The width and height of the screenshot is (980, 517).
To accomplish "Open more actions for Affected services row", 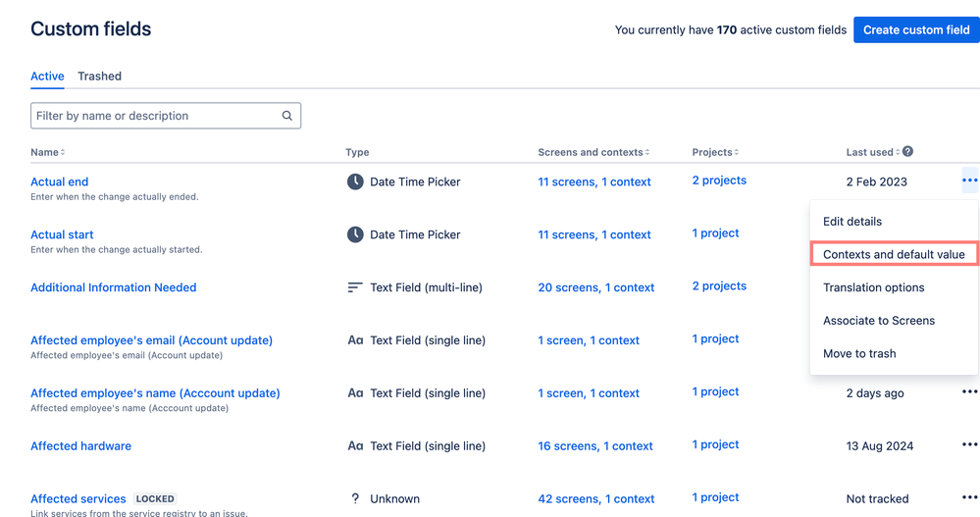I will [969, 497].
